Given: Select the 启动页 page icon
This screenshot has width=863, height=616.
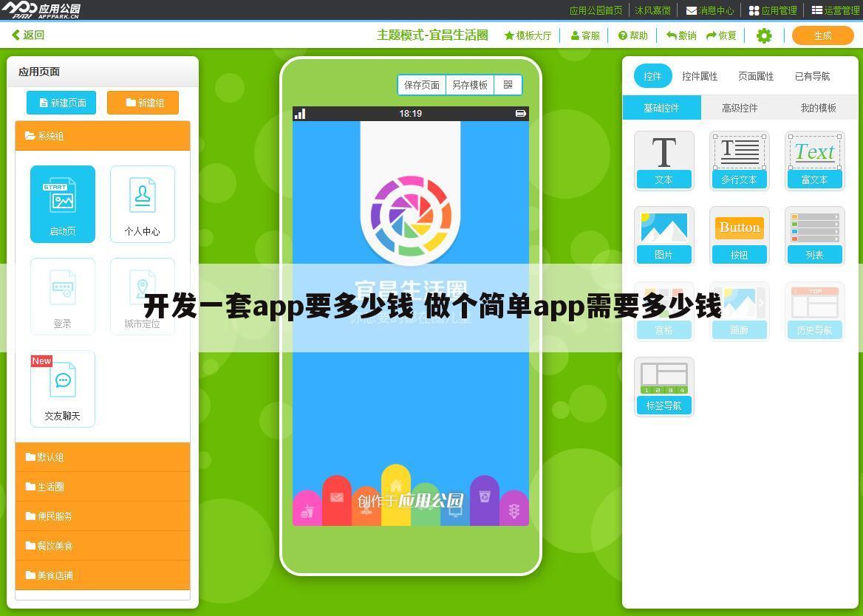Looking at the screenshot, I should coord(63,204).
